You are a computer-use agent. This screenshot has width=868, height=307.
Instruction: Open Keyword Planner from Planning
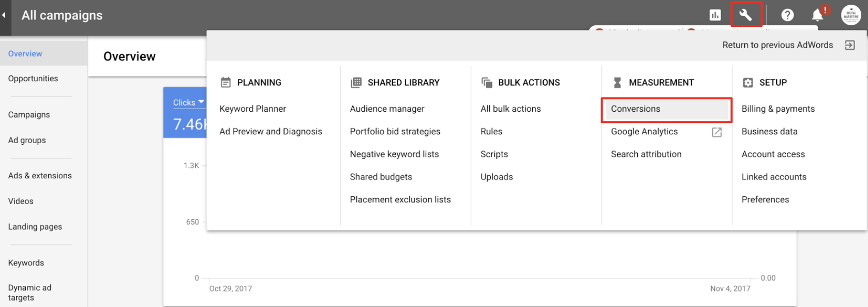point(252,109)
